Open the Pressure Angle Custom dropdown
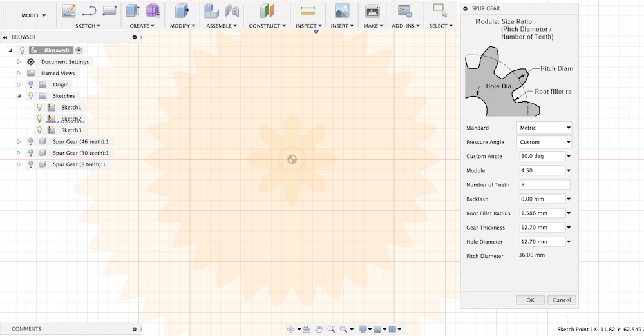This screenshot has height=336, width=644. [x=544, y=142]
